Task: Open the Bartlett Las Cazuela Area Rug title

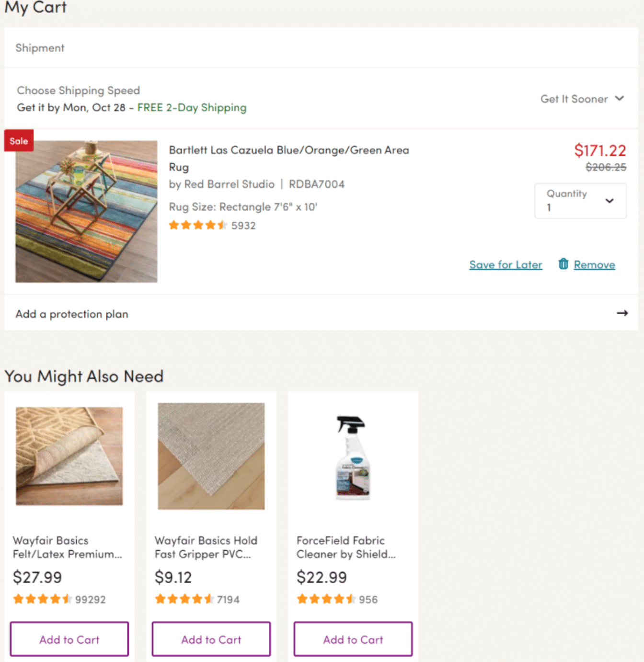Action: point(289,159)
